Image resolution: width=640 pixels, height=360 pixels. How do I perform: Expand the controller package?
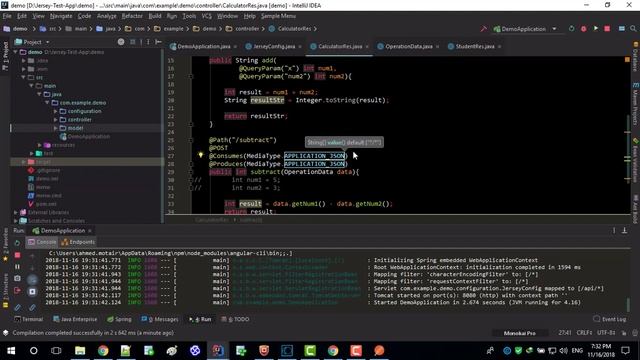coord(56,120)
